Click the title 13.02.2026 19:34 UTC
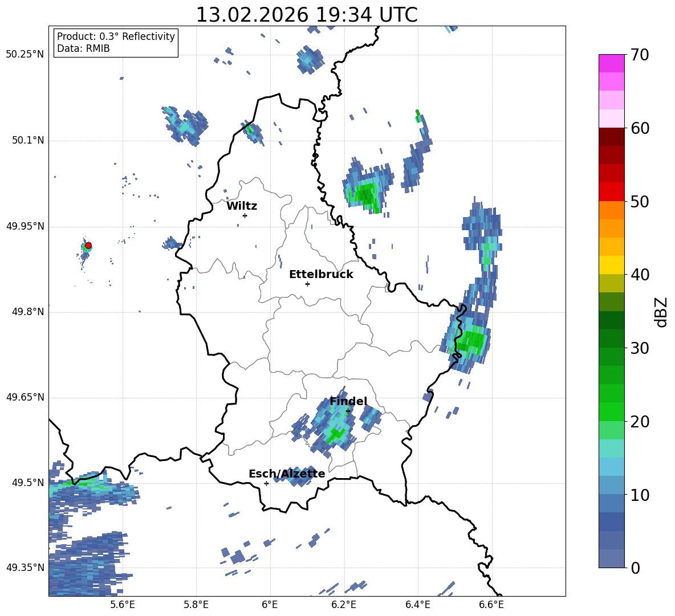This screenshot has width=675, height=616. click(x=307, y=15)
